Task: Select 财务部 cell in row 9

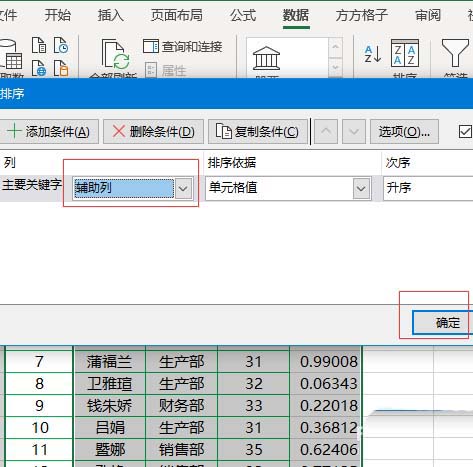Action: point(181,406)
